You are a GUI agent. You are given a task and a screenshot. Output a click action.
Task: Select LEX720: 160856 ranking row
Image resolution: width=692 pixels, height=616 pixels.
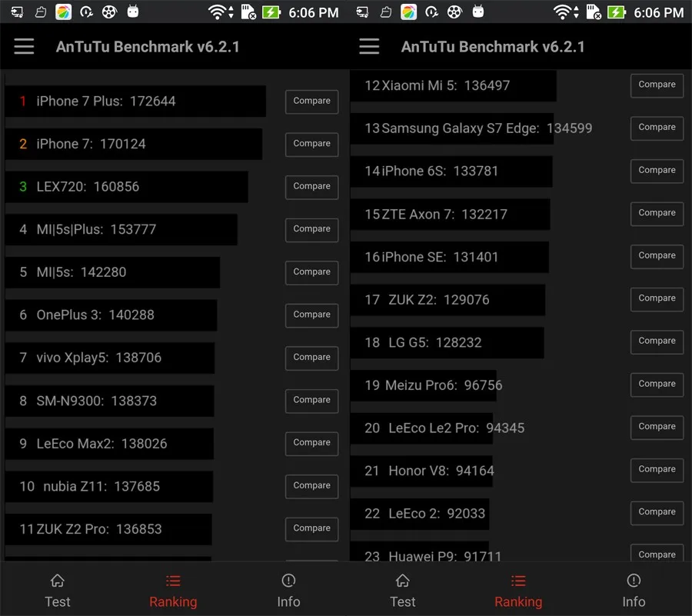[127, 187]
